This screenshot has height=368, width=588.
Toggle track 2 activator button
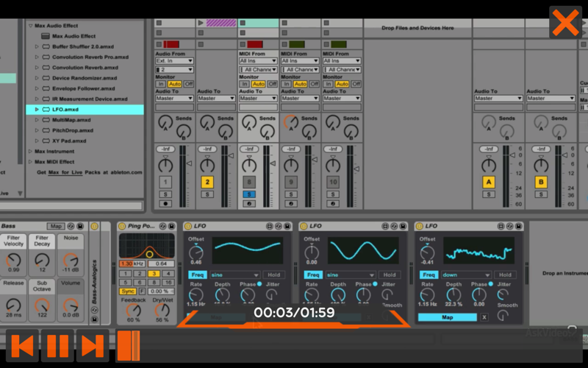(x=207, y=182)
